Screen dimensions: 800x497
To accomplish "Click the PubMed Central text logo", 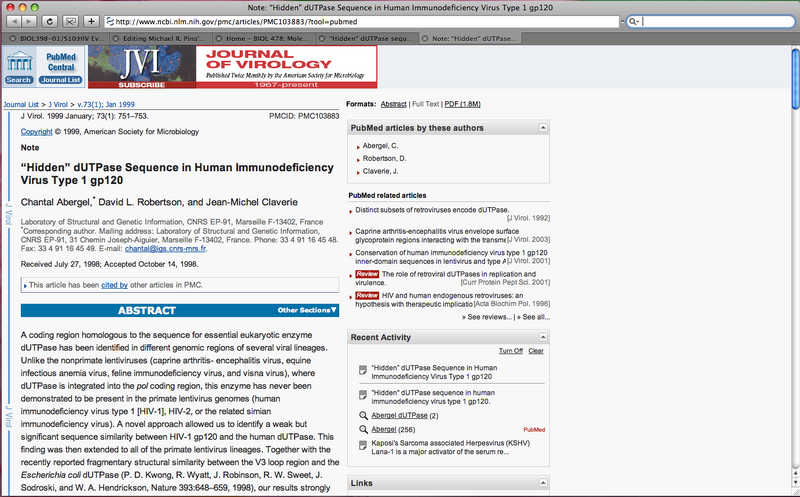I will 61,62.
